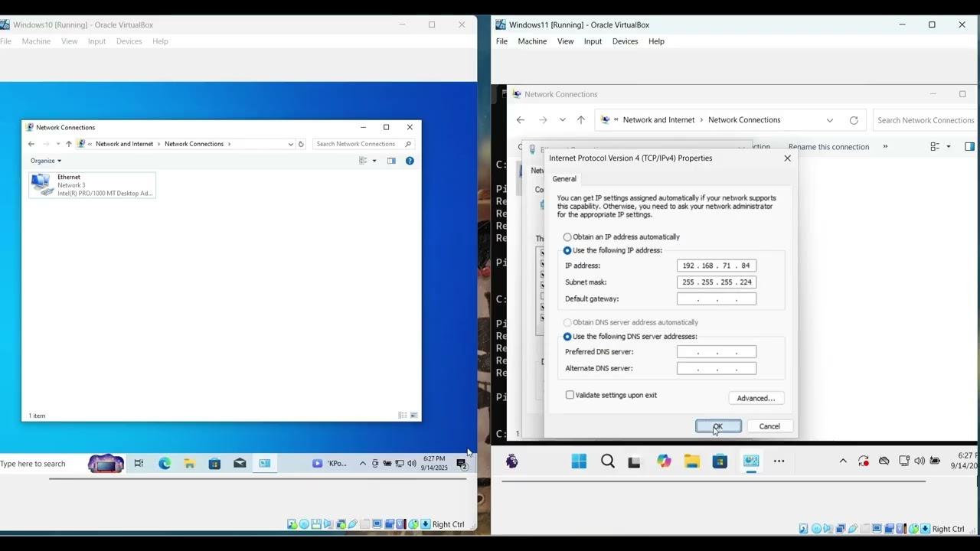Open Task View on Windows10 taskbar
980x551 pixels.
pos(139,464)
